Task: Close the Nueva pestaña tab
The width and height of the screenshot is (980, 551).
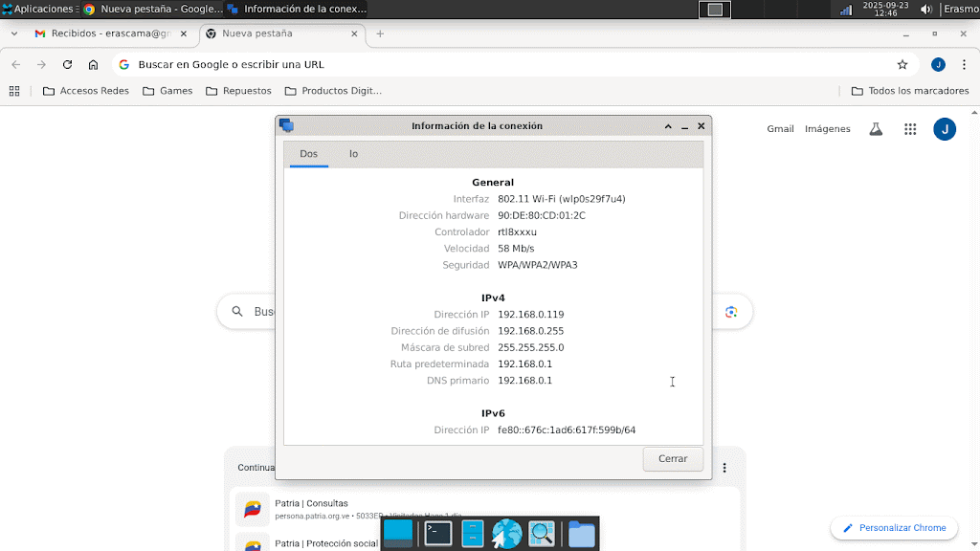Action: pyautogui.click(x=354, y=33)
